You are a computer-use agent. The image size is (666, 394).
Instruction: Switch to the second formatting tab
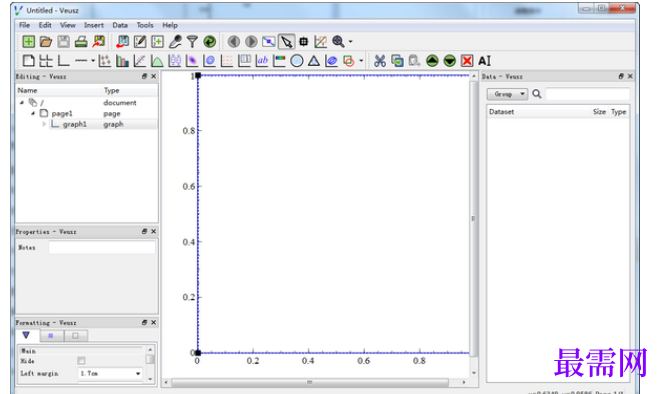pyautogui.click(x=51, y=336)
